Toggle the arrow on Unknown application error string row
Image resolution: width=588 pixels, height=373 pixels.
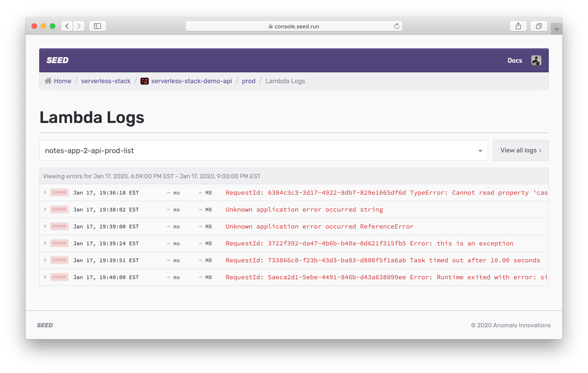pos(45,209)
